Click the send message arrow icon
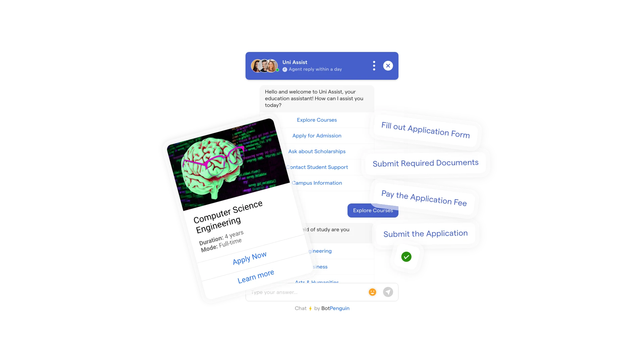This screenshot has width=644, height=362. (388, 292)
